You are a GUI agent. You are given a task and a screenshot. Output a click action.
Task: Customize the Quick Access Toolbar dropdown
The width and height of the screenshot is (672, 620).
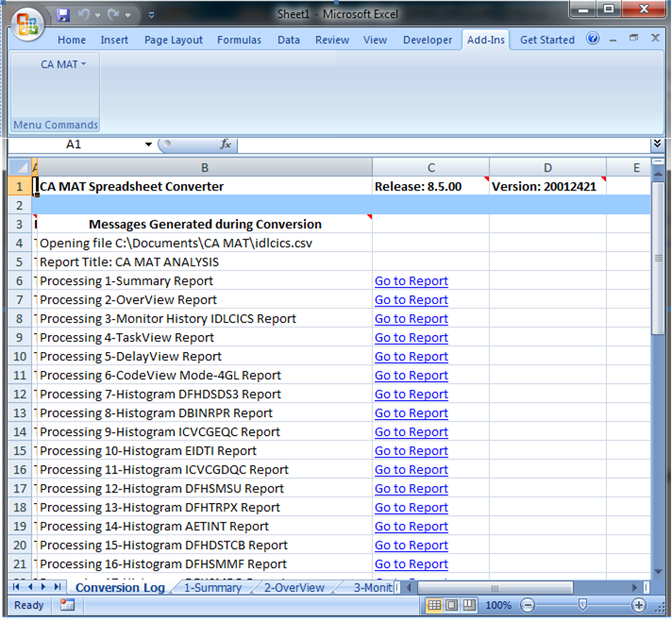point(151,15)
